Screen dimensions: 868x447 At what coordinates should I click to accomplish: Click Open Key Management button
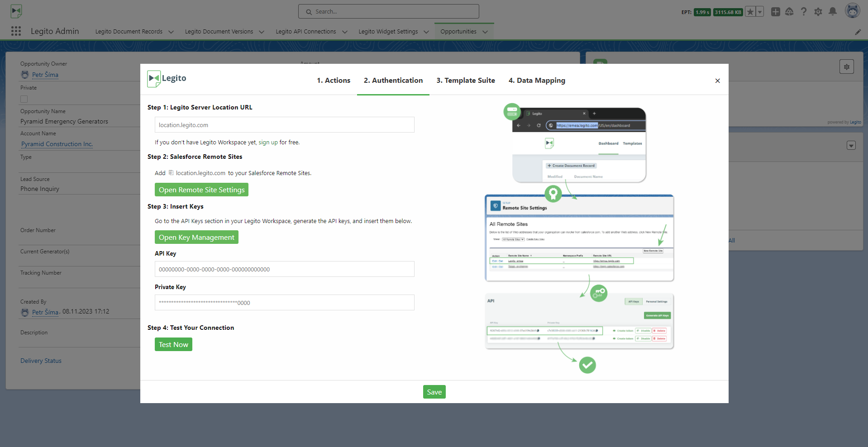196,237
